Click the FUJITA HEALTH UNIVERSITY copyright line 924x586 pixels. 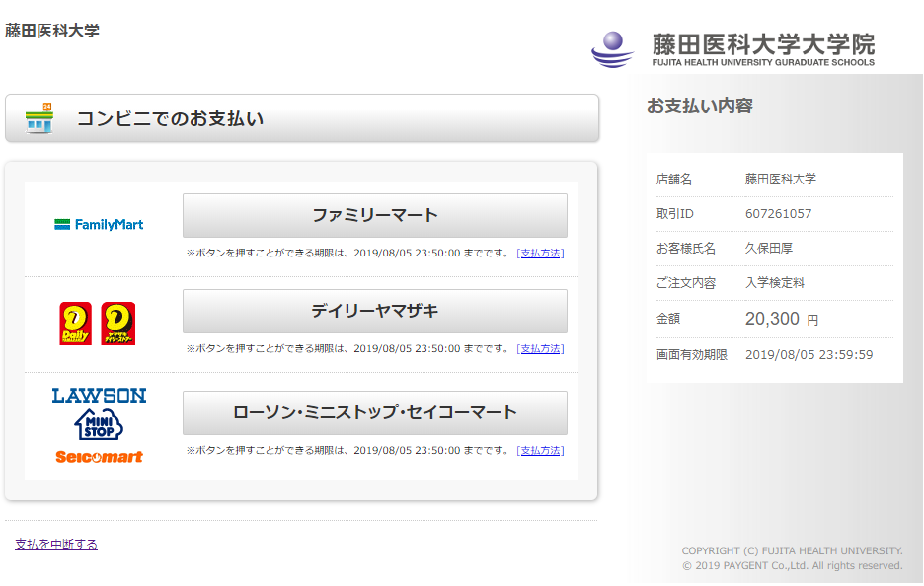pyautogui.click(x=792, y=550)
